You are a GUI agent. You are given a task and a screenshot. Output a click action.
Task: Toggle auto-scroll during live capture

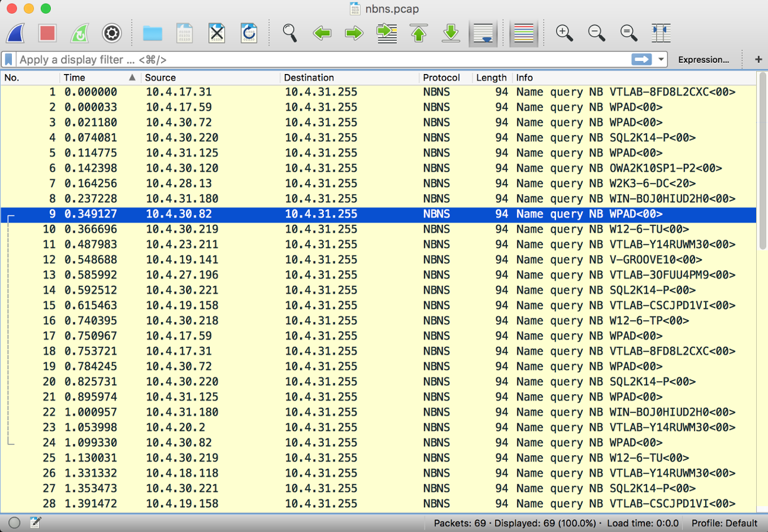tap(483, 33)
